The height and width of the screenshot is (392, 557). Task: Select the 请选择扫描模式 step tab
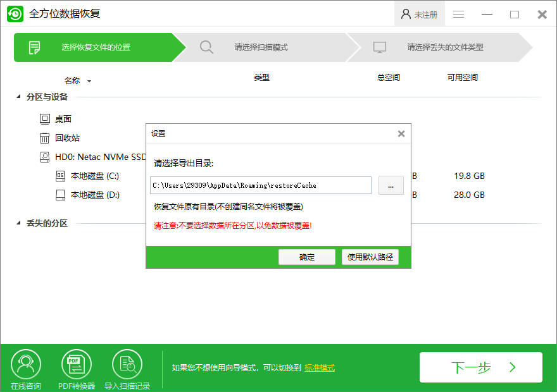pyautogui.click(x=266, y=47)
